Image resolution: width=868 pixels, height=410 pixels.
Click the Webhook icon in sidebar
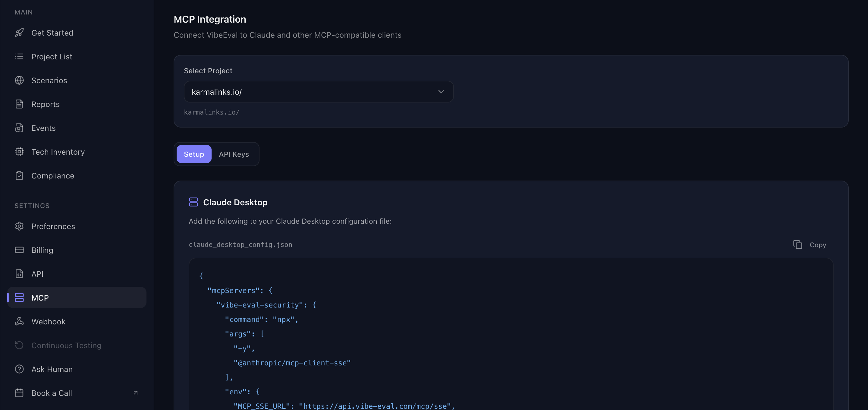19,322
